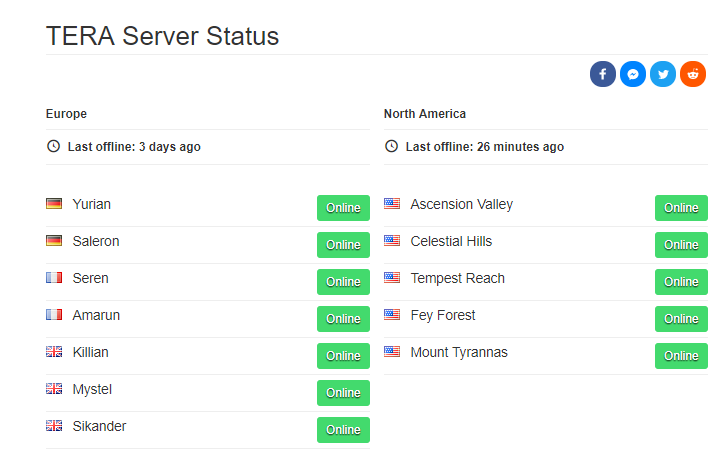The image size is (723, 455).
Task: Click the TERA Server Status title
Action: pos(162,36)
